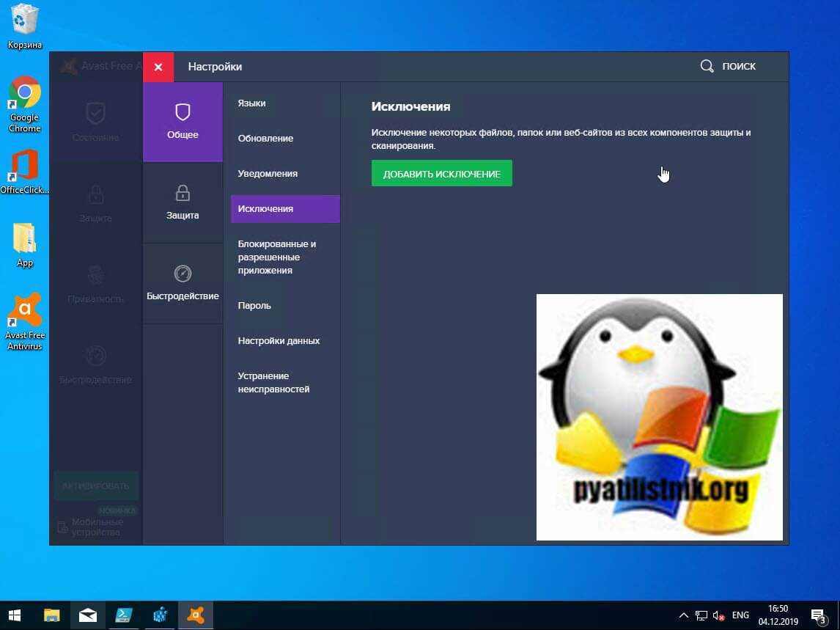Open the Общее settings shield tab
Screen dimensions: 840x630
coord(183,122)
